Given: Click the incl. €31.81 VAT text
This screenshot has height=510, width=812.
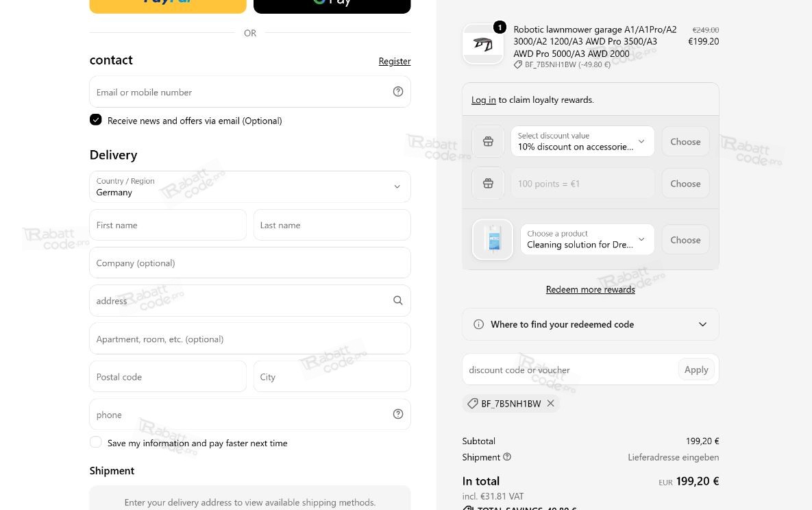Looking at the screenshot, I should click(493, 496).
